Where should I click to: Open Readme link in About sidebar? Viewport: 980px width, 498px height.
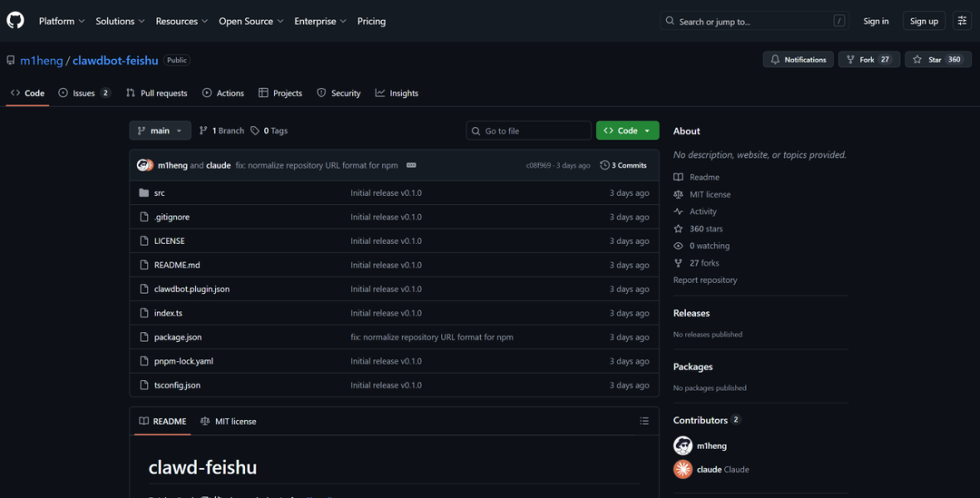pos(696,178)
